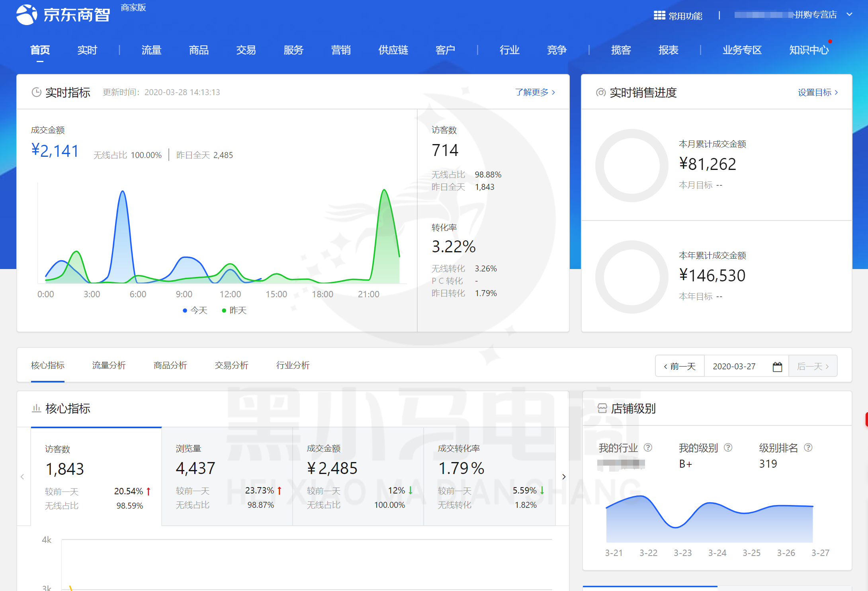868x591 pixels.
Task: Toggle 今天 legend in sales chart
Action: click(x=195, y=310)
